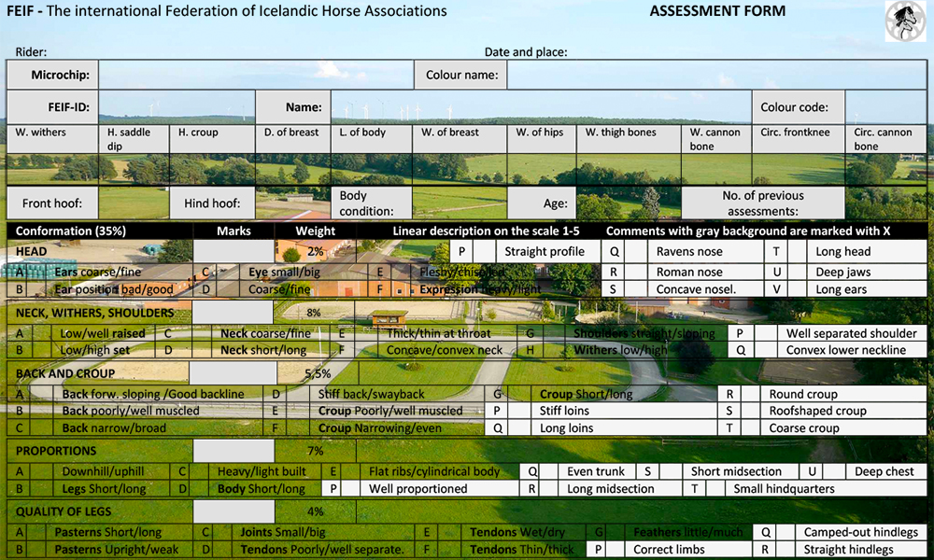The image size is (934, 560).
Task: Select the 'D. of breast' column label
Action: pyautogui.click(x=291, y=133)
